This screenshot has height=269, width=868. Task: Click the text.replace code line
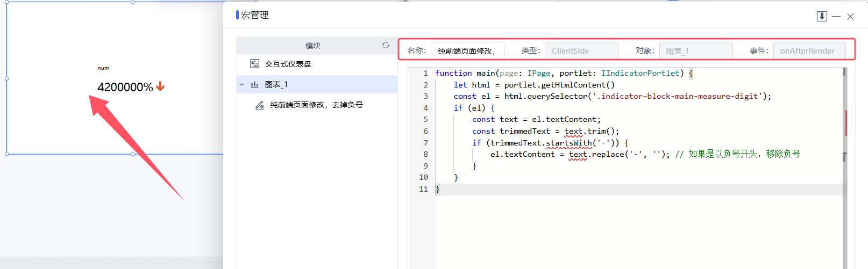(580, 154)
